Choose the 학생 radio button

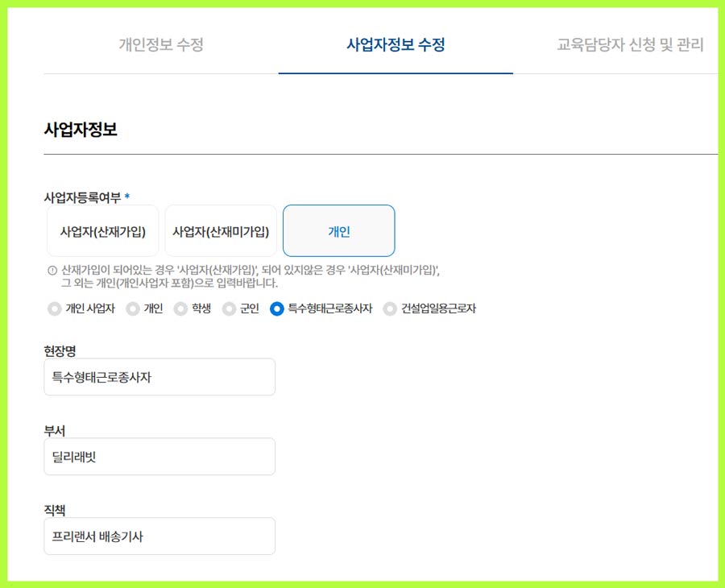pyautogui.click(x=179, y=308)
